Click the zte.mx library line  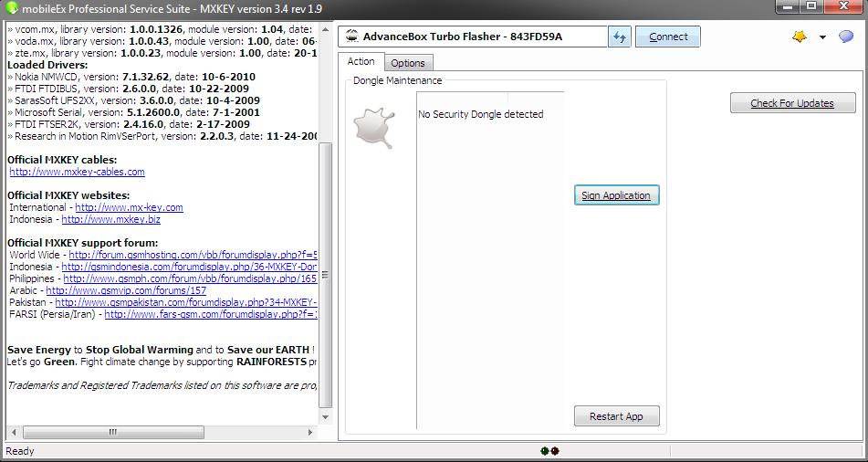tap(162, 53)
